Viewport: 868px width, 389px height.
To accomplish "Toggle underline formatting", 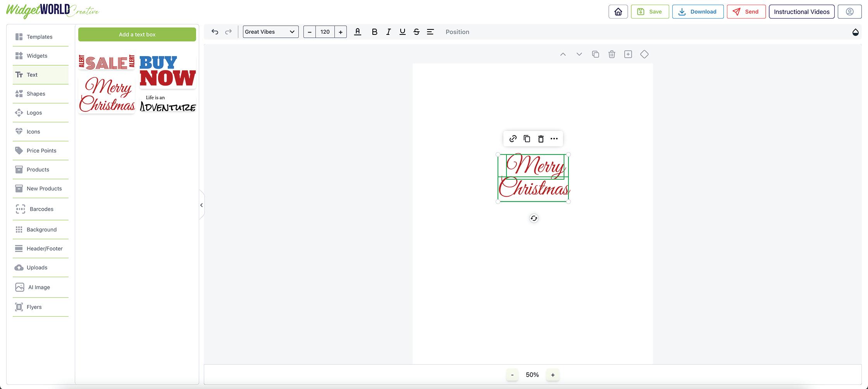I will pyautogui.click(x=402, y=32).
